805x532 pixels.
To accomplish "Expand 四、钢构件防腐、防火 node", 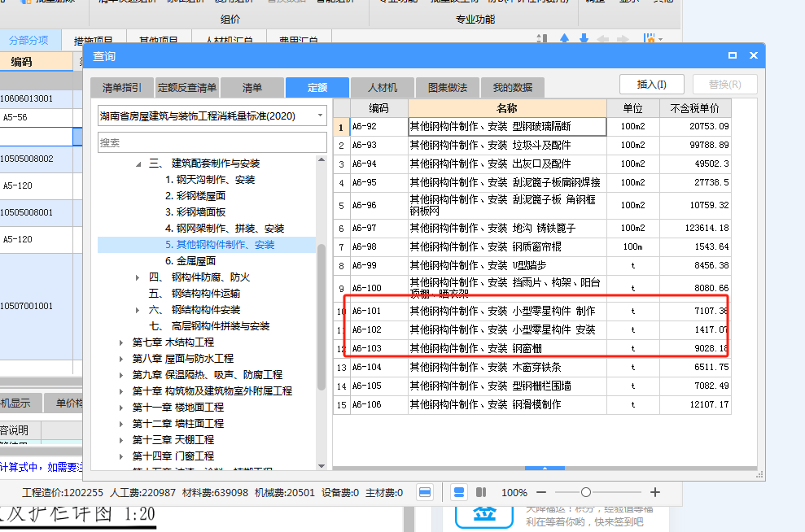I will (137, 277).
